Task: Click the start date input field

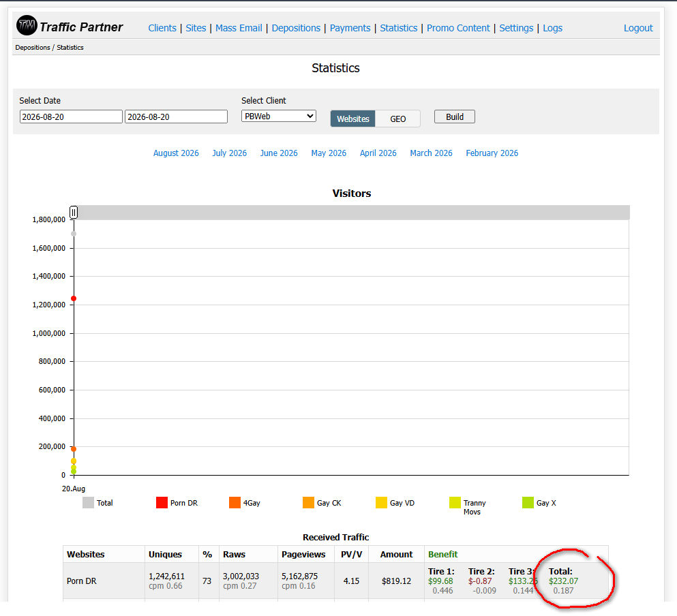Action: [x=71, y=117]
